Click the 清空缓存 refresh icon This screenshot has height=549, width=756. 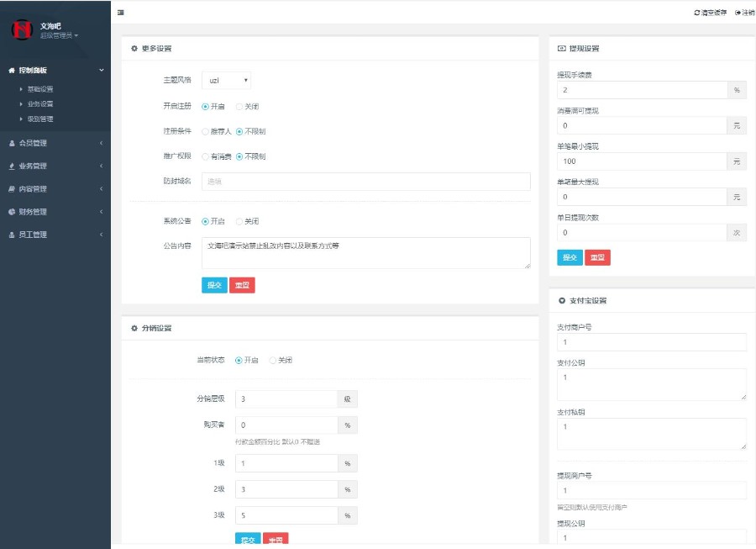696,13
